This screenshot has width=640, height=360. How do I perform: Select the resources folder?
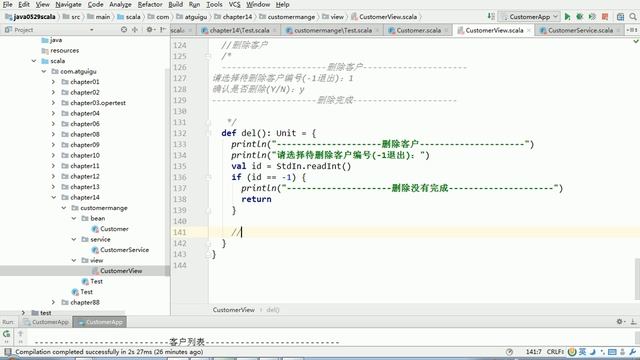pyautogui.click(x=64, y=51)
